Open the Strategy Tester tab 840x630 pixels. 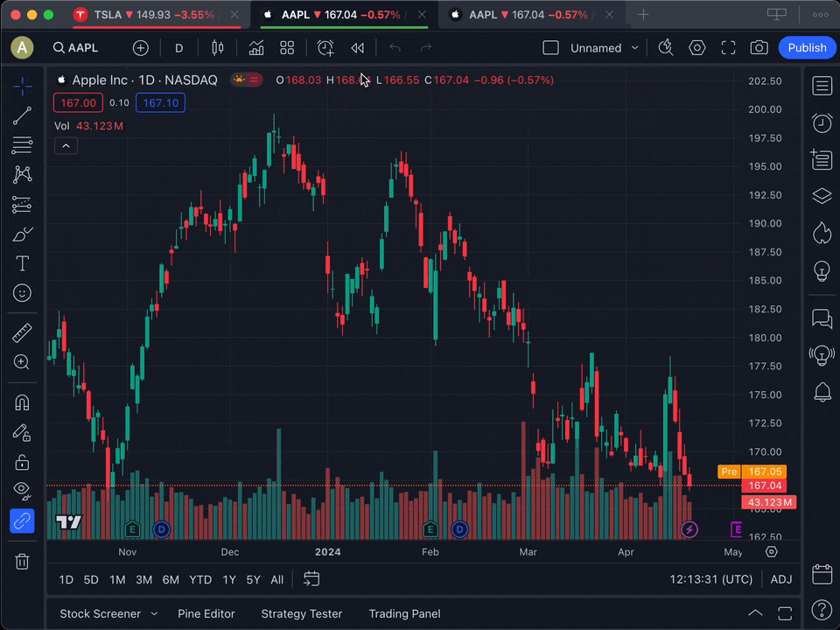[302, 614]
